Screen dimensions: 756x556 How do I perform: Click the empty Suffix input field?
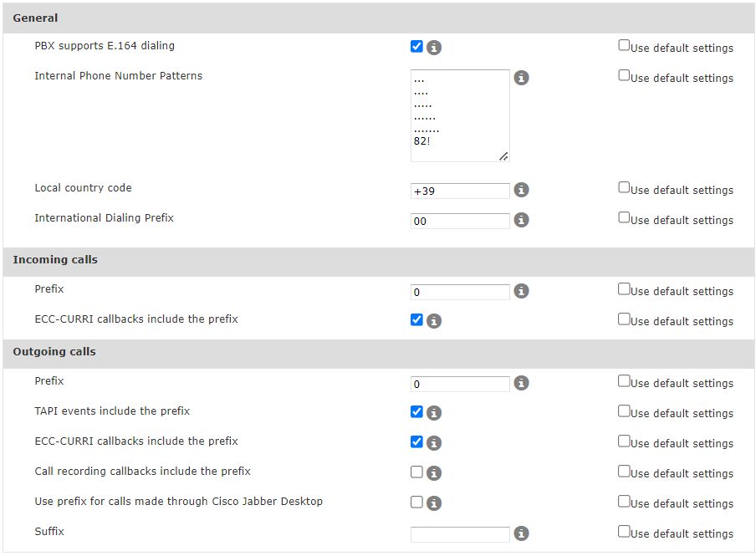(460, 534)
